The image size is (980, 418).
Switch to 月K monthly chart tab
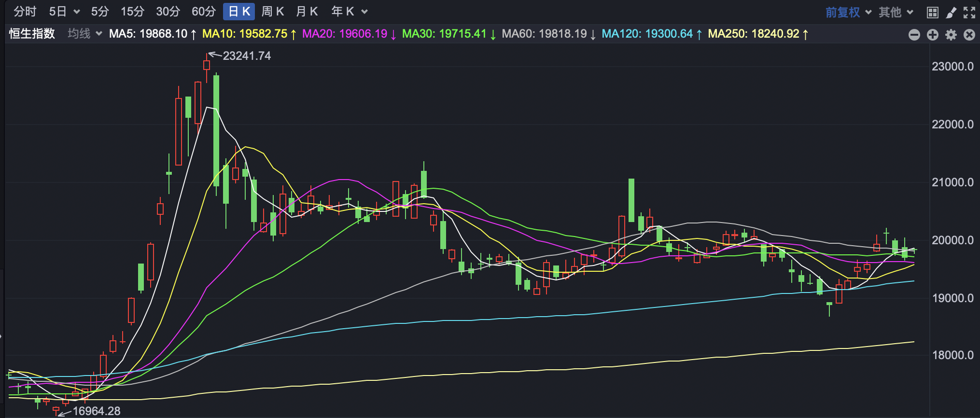(x=307, y=12)
